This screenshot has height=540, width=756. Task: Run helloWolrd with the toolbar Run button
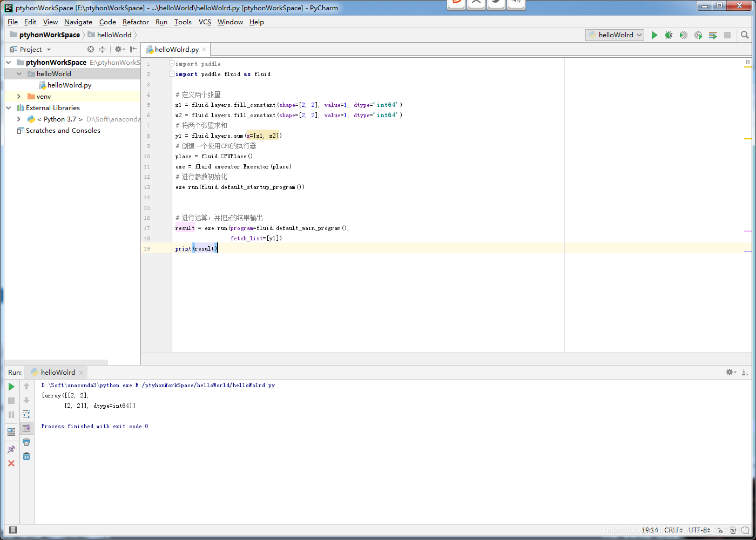pyautogui.click(x=654, y=35)
